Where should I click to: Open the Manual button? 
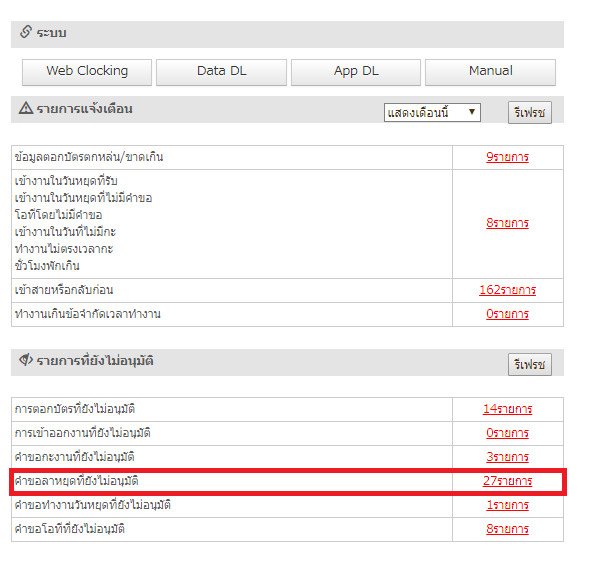490,71
